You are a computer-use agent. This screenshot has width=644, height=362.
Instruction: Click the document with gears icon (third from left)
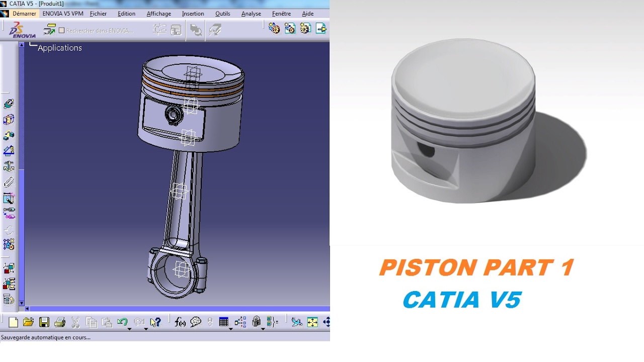point(305,28)
